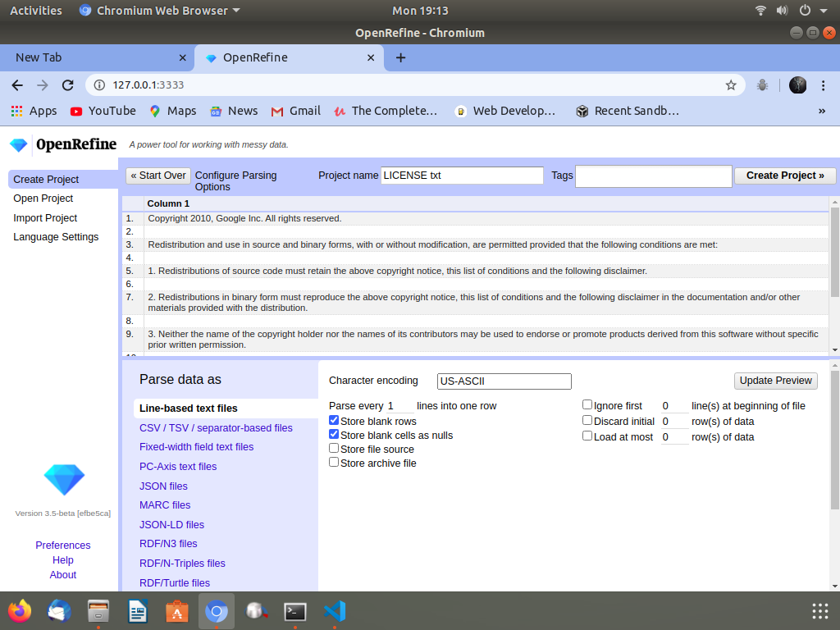Open Chromium Web Browser app menu dropdown

pyautogui.click(x=160, y=11)
